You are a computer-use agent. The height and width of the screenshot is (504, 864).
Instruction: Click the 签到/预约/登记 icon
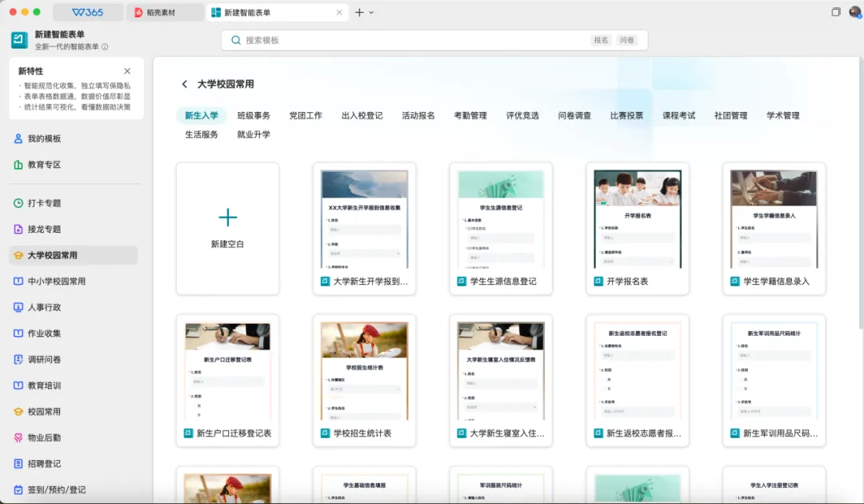coord(18,490)
